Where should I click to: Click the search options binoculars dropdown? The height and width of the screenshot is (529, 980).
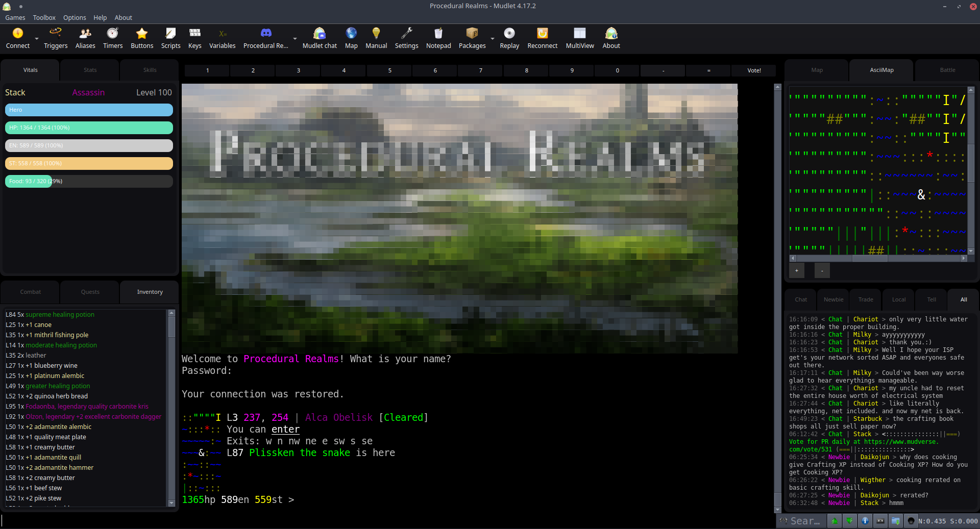click(x=783, y=521)
